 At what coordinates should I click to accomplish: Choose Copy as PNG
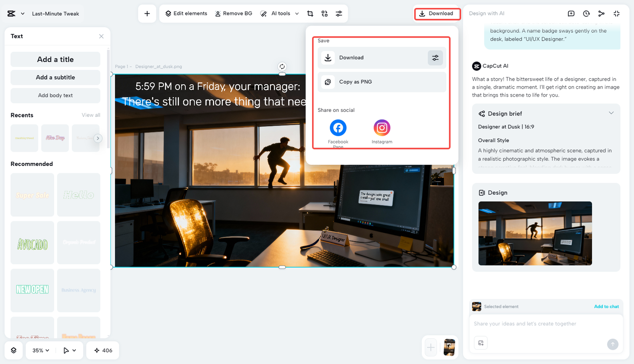point(382,82)
